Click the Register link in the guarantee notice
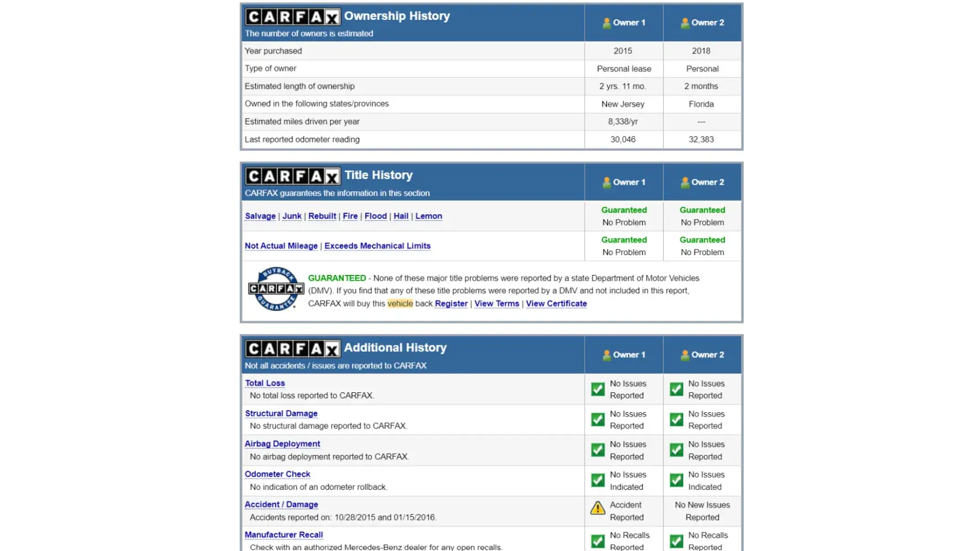The image size is (980, 551). 451,304
